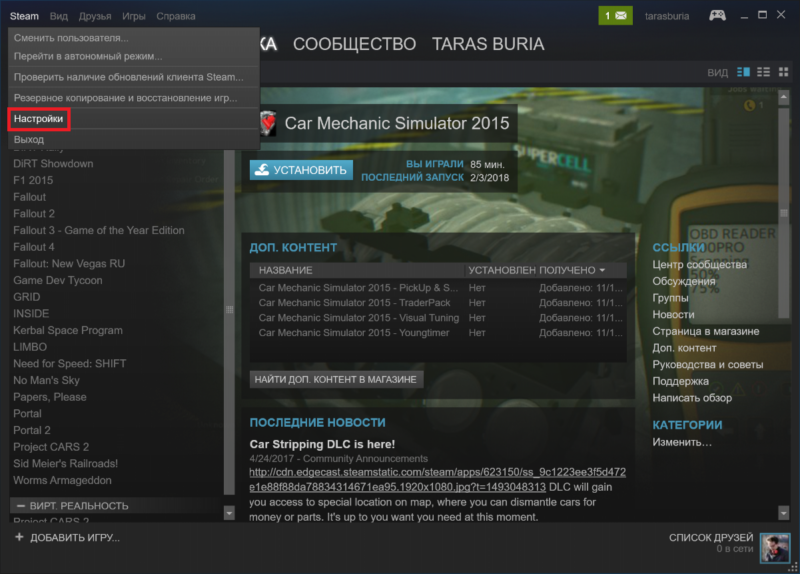The height and width of the screenshot is (574, 800).
Task: Select the TraderPack DLC row
Action: 438,303
